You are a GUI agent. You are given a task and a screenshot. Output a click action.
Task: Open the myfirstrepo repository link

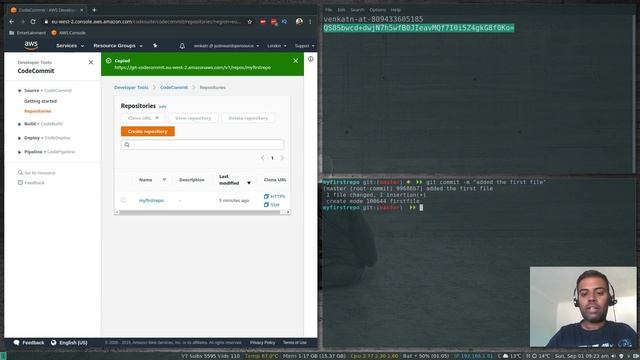(151, 200)
